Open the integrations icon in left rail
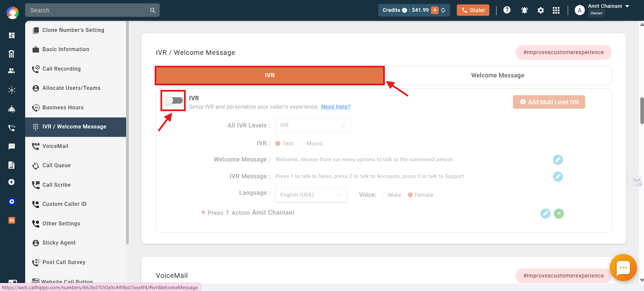The height and width of the screenshot is (291, 644). pyautogui.click(x=12, y=90)
